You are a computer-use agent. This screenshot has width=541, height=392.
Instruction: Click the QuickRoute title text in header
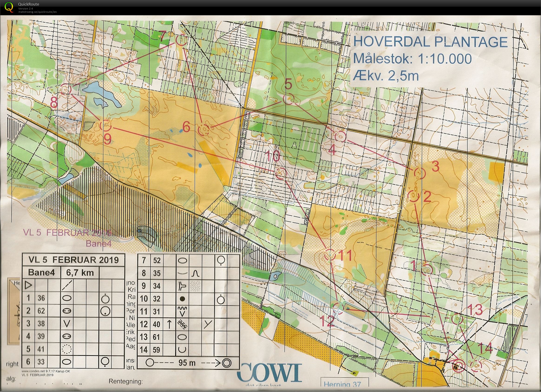point(29,4)
